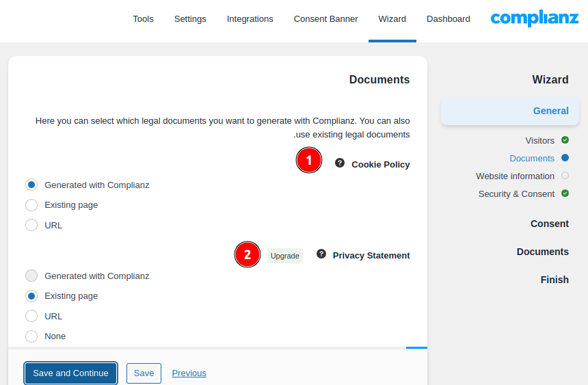Image resolution: width=588 pixels, height=385 pixels.
Task: Click Save and Continue button
Action: [x=70, y=373]
